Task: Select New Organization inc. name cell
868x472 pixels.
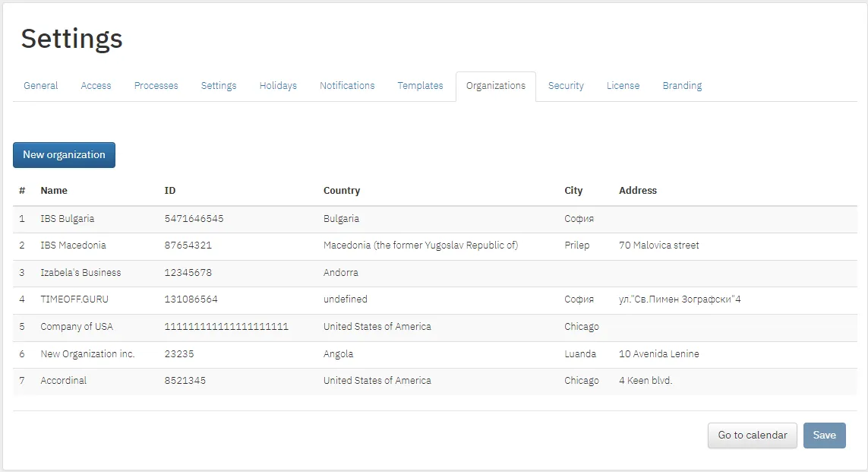Action: point(87,354)
